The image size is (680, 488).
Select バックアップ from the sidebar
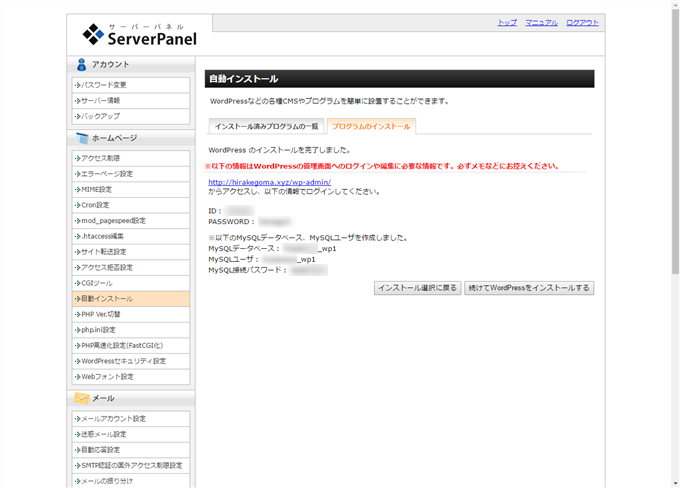[100, 116]
